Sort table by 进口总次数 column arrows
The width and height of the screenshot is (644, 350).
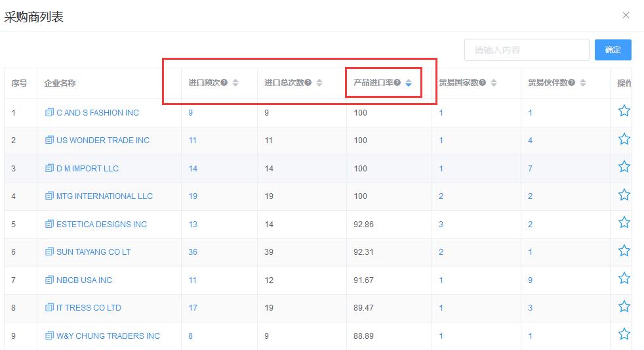319,83
